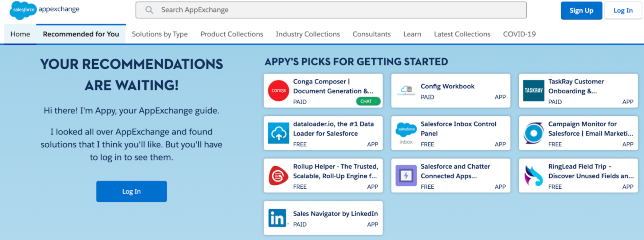This screenshot has height=240, width=644.
Task: Click Your Recommendations Are Waiting heading
Action: pyautogui.click(x=132, y=75)
